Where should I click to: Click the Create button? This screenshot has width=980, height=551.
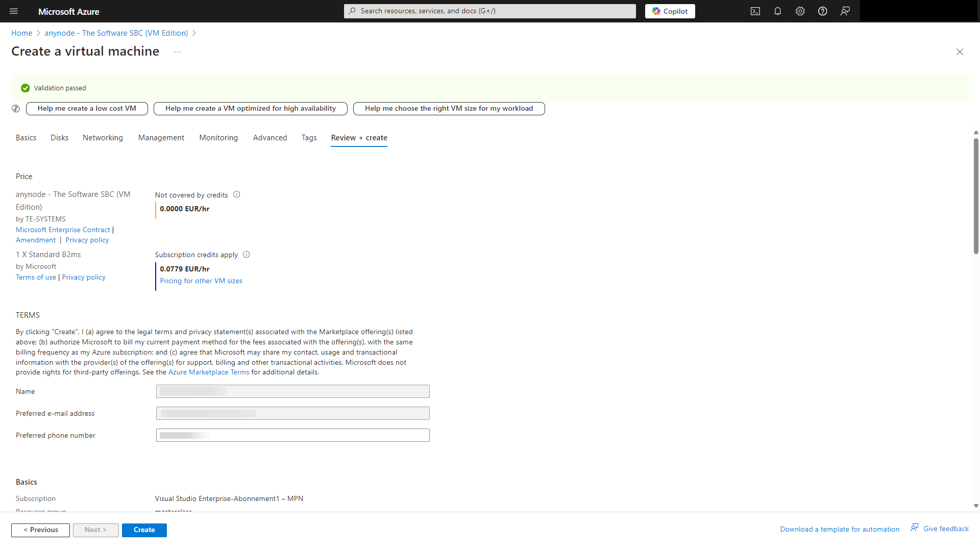pos(144,530)
